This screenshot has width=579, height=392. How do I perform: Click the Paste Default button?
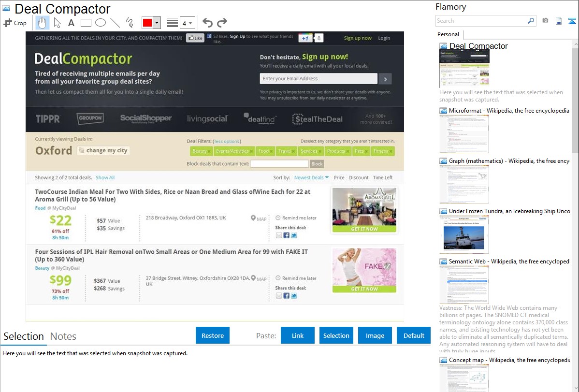click(x=414, y=335)
